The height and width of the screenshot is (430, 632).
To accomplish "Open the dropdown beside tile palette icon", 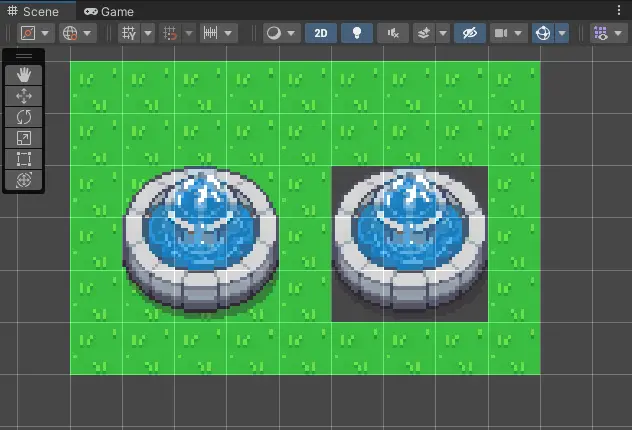I will [618, 33].
